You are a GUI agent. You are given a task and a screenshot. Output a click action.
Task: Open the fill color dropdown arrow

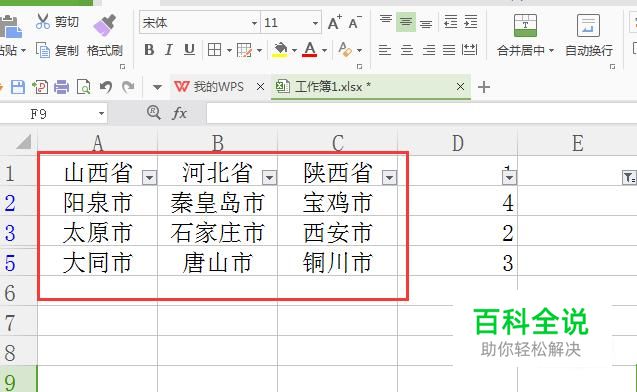pos(295,51)
